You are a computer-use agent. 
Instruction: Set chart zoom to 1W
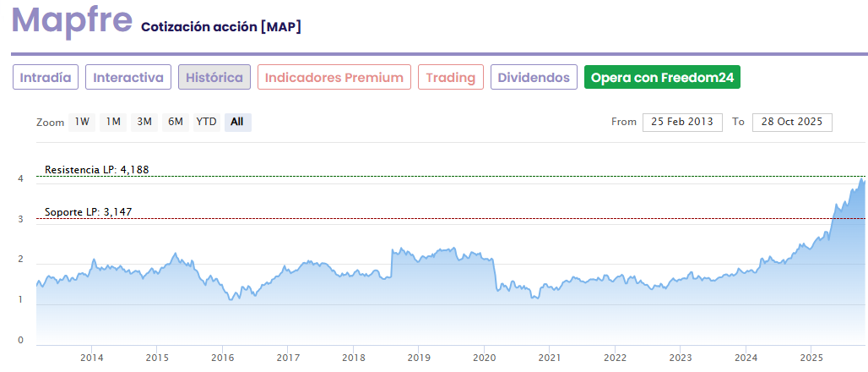pyautogui.click(x=82, y=122)
